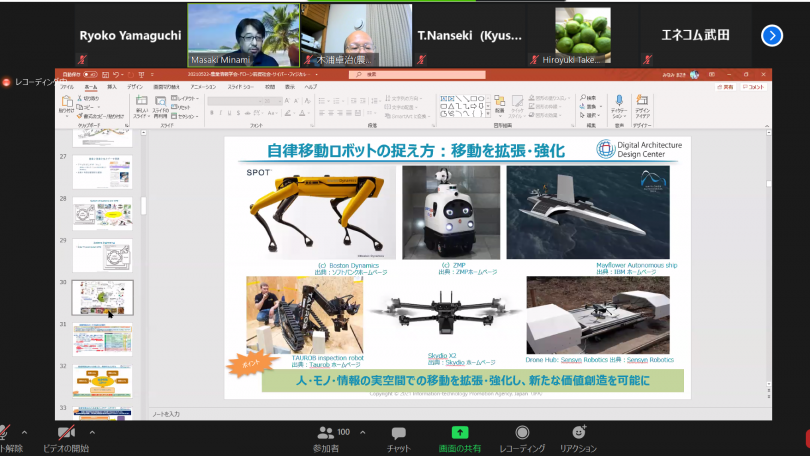Click the Format Painter brush icon
The height and width of the screenshot is (456, 810).
80,116
